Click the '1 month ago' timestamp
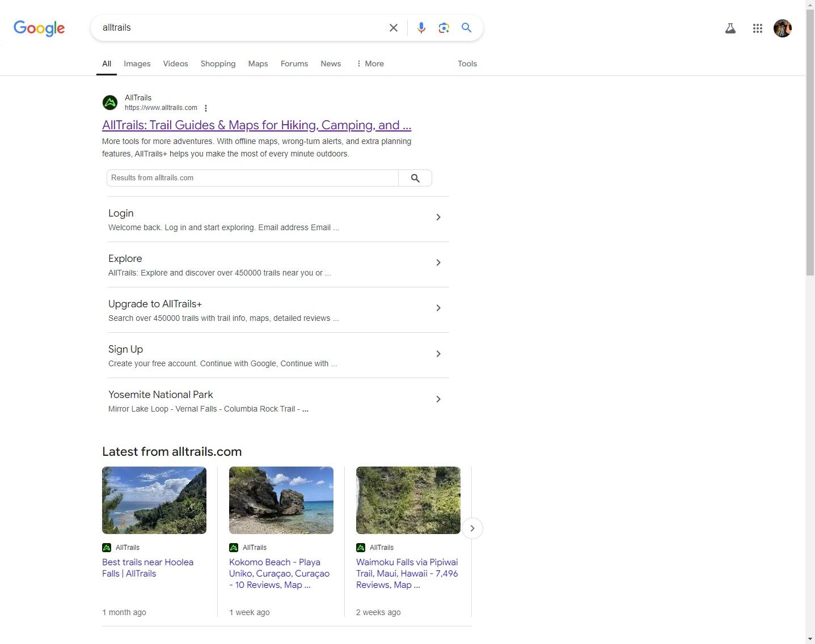 (124, 612)
